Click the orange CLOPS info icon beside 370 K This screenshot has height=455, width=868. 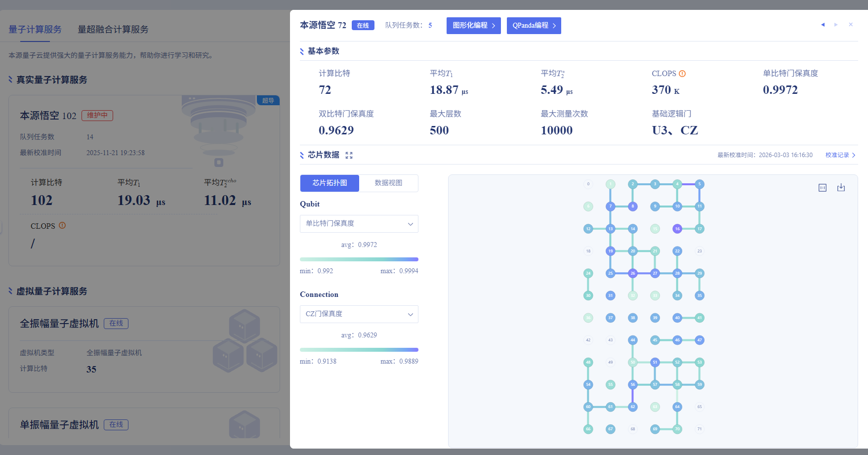tap(682, 74)
